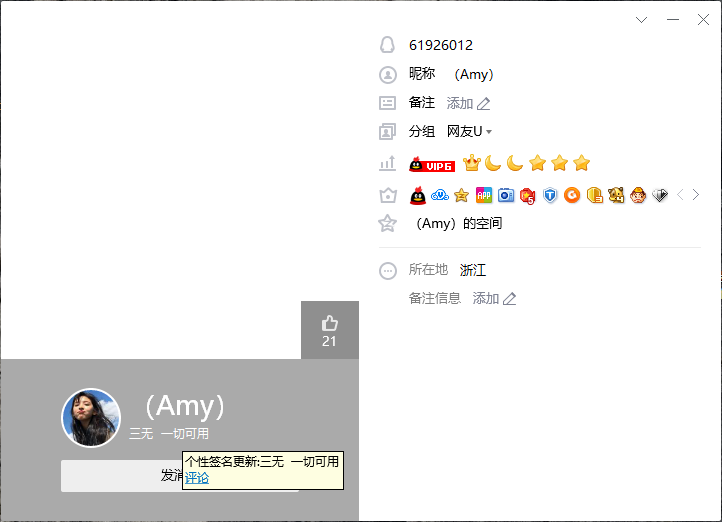This screenshot has height=522, width=722.
Task: Click the pencil edit icon beside 备注
Action: point(483,104)
